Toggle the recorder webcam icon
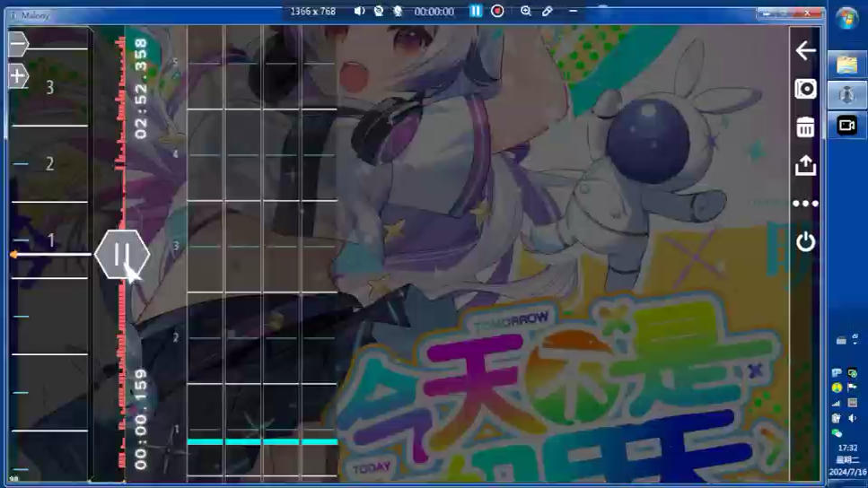The width and height of the screenshot is (868, 488). 379,11
